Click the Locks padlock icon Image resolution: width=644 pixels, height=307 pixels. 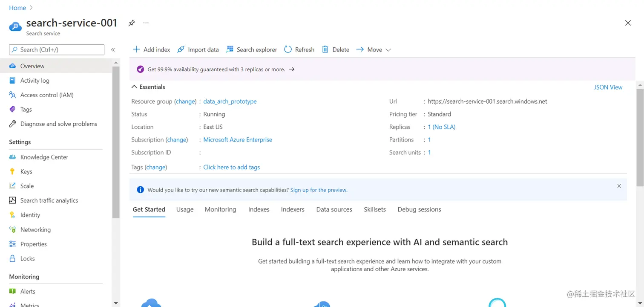pyautogui.click(x=12, y=258)
